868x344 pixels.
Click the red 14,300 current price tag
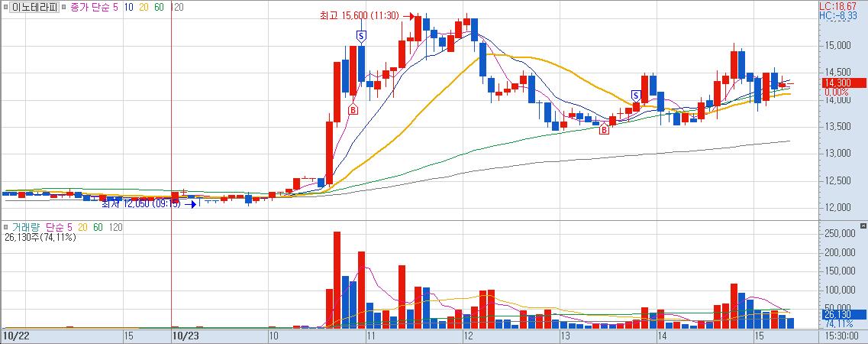[843, 83]
